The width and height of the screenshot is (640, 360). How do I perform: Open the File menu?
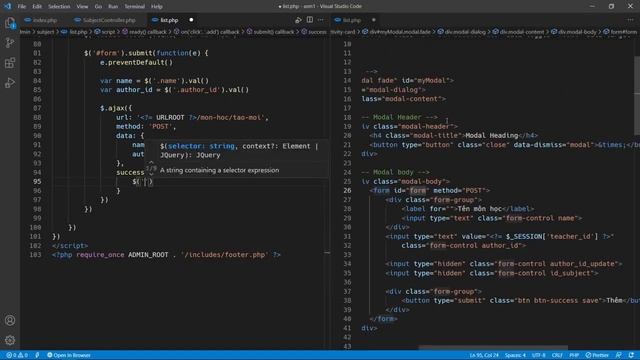point(22,7)
